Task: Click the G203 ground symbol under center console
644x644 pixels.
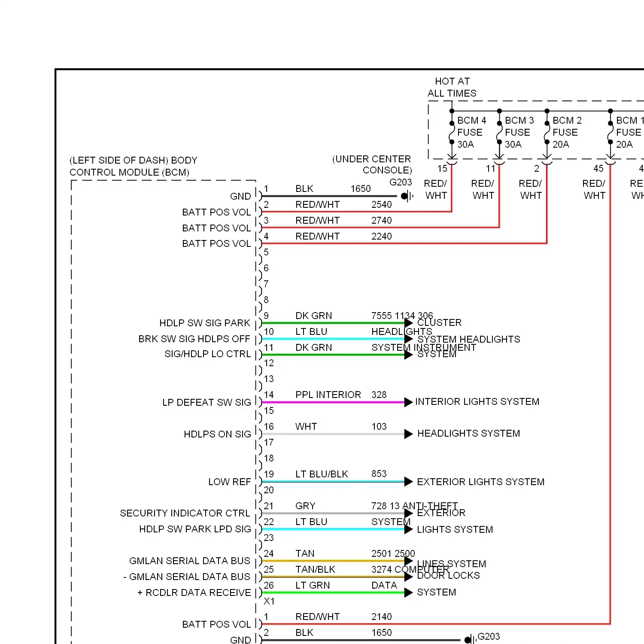Action: coord(407,196)
